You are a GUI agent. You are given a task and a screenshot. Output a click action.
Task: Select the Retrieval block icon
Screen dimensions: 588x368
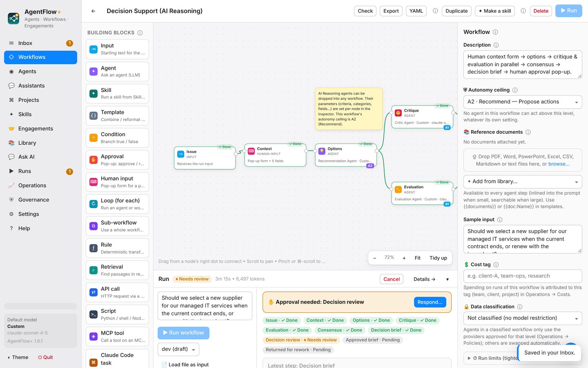tap(94, 270)
